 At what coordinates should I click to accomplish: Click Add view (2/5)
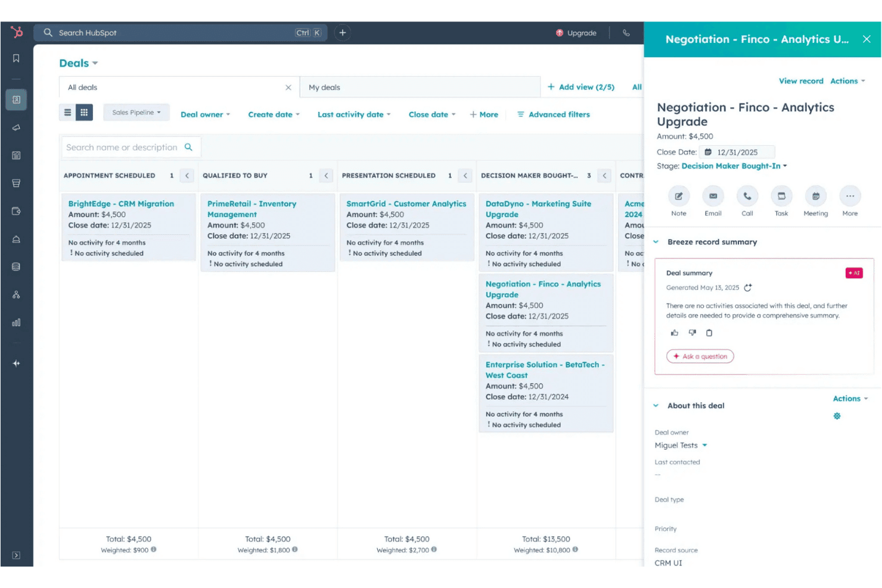coord(581,88)
